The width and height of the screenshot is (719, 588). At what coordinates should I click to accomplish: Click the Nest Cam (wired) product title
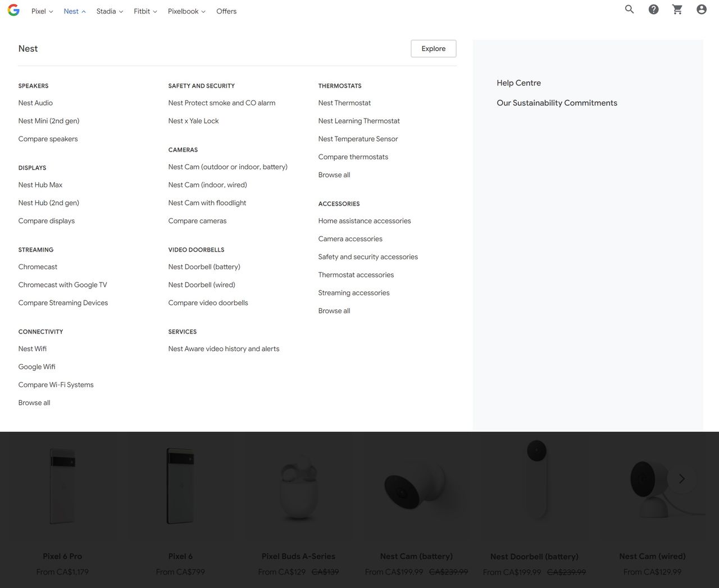point(652,556)
